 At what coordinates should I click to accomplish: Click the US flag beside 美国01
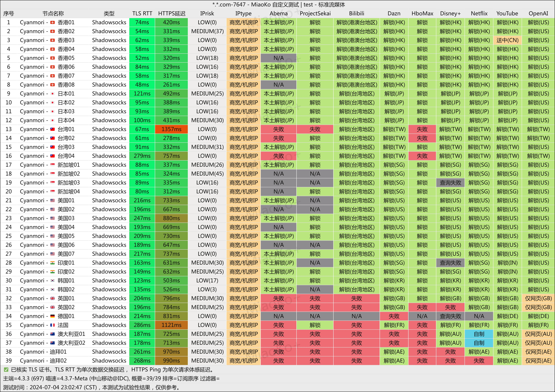click(53, 200)
